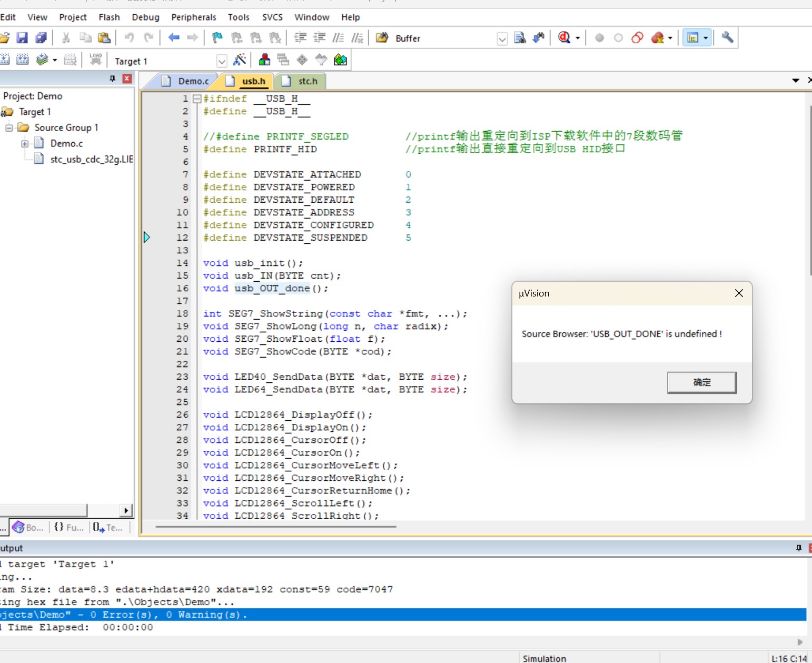The image size is (812, 663).
Task: Open the Buffer search combo dropdown
Action: [502, 38]
